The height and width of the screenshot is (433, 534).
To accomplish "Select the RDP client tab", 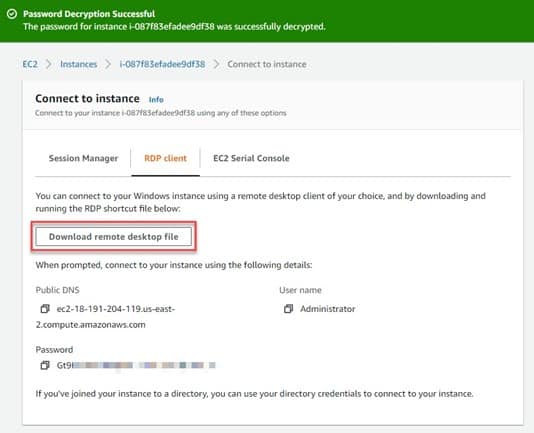I will 166,158.
